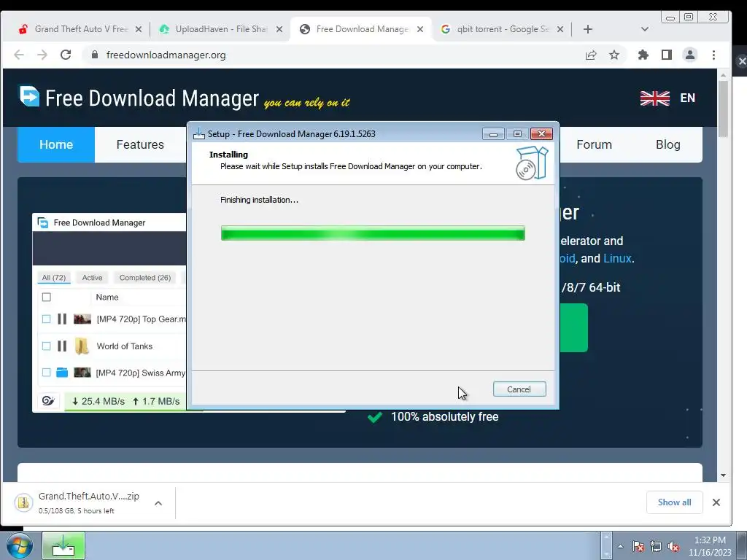Screen dimensions: 747x560
Task: Open the EN language selector
Action: pyautogui.click(x=687, y=98)
